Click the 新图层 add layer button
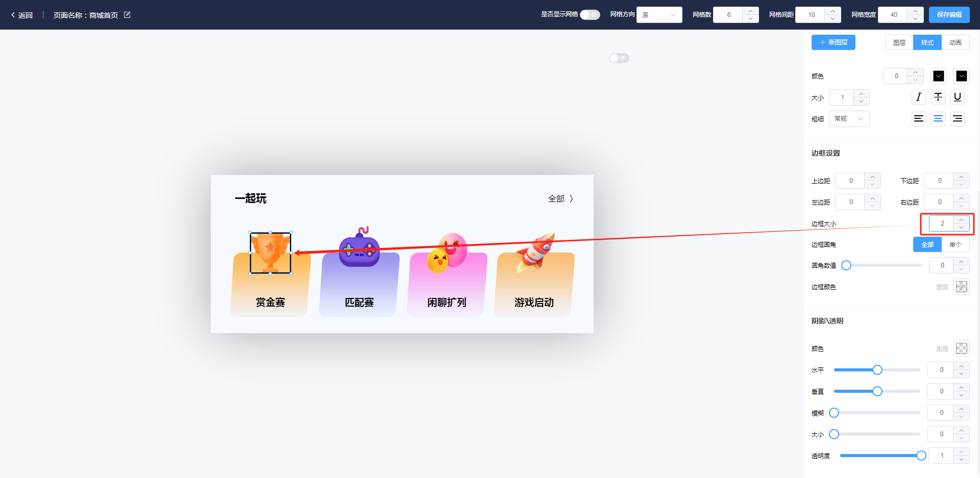 (x=833, y=42)
